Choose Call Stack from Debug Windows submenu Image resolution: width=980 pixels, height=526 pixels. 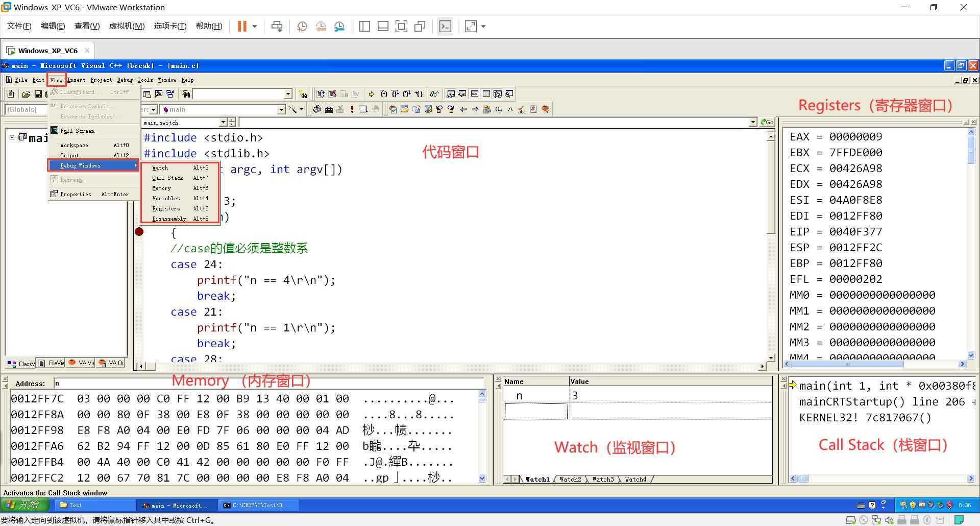[180, 178]
